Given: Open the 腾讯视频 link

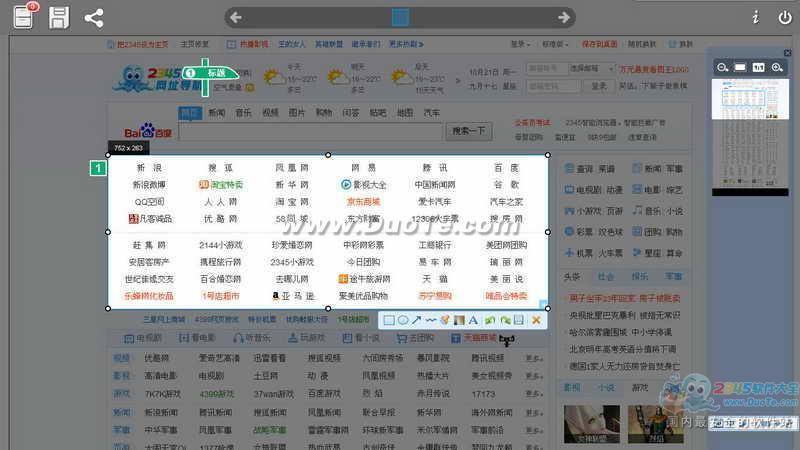Looking at the screenshot, I should (x=487, y=358).
